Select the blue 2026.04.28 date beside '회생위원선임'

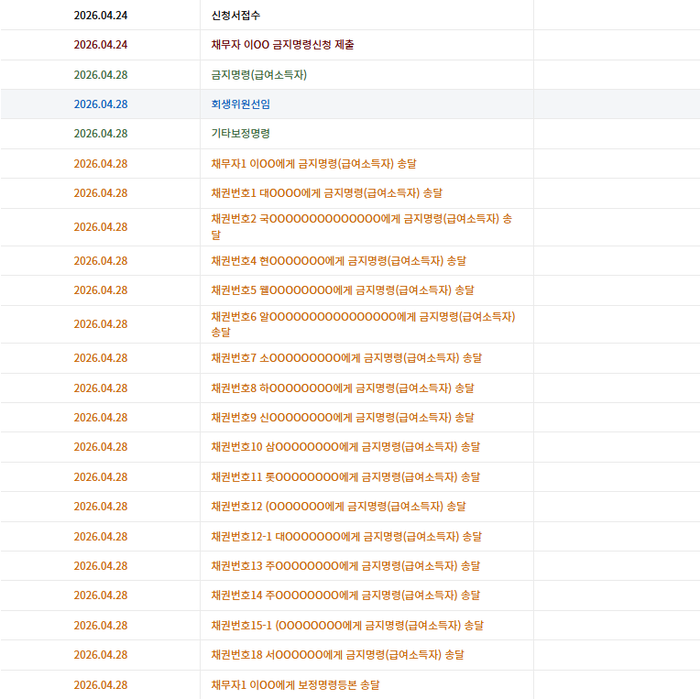(100, 104)
